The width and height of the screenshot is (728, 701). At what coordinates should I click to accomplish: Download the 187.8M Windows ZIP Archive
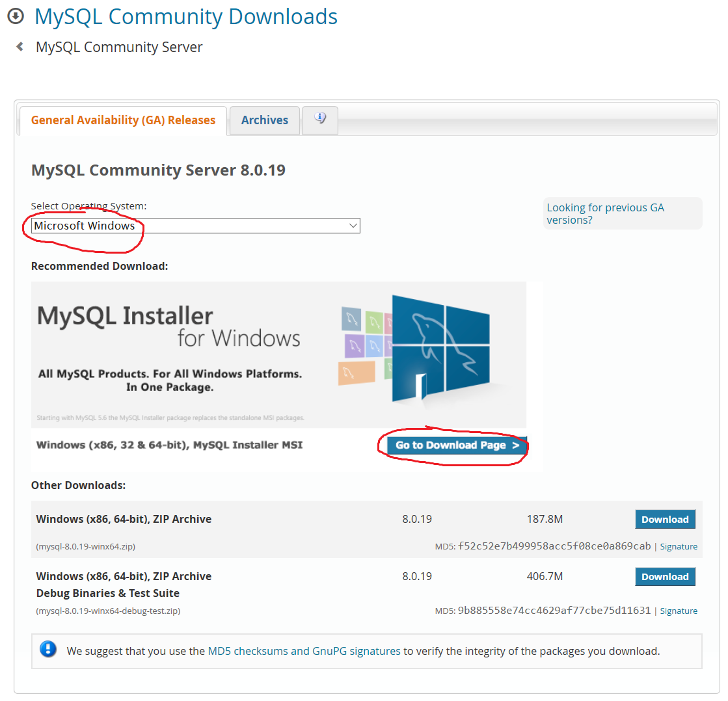[665, 520]
